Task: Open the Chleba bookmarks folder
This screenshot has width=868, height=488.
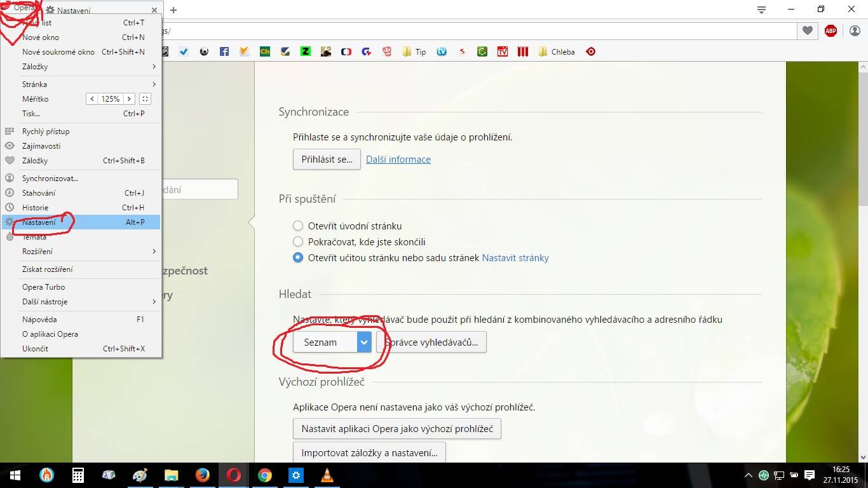Action: pyautogui.click(x=557, y=52)
